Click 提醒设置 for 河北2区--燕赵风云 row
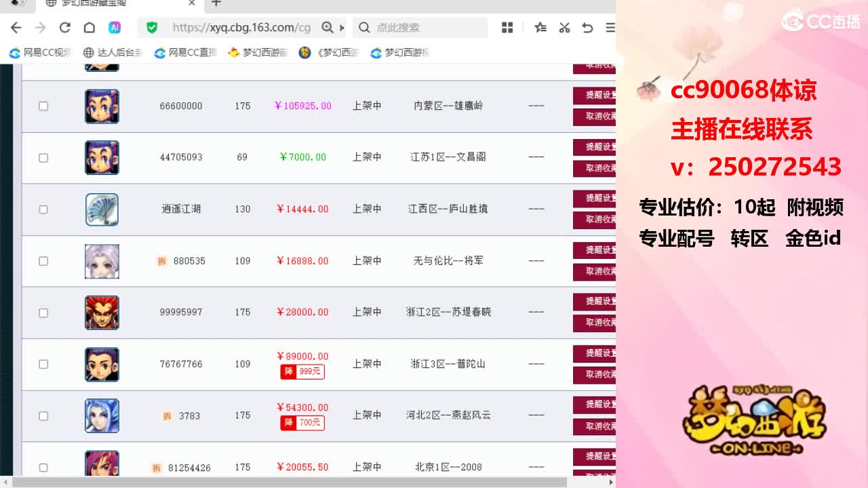The width and height of the screenshot is (868, 488). coord(595,405)
